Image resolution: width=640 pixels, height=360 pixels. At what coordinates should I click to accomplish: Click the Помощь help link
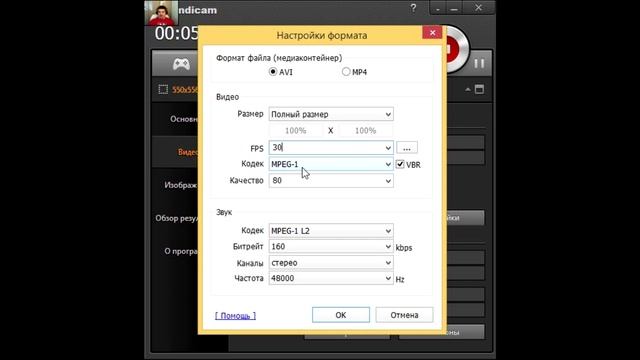point(236,316)
